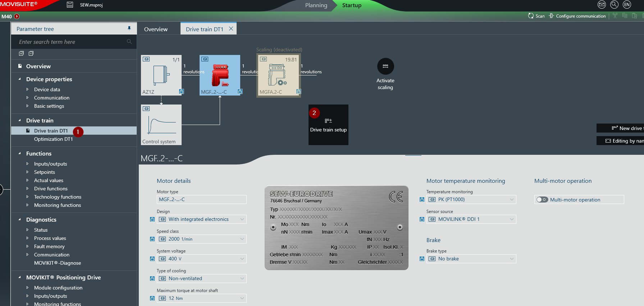Open the System voltage dropdown
Viewport: 644px width, 306px height.
[202, 259]
